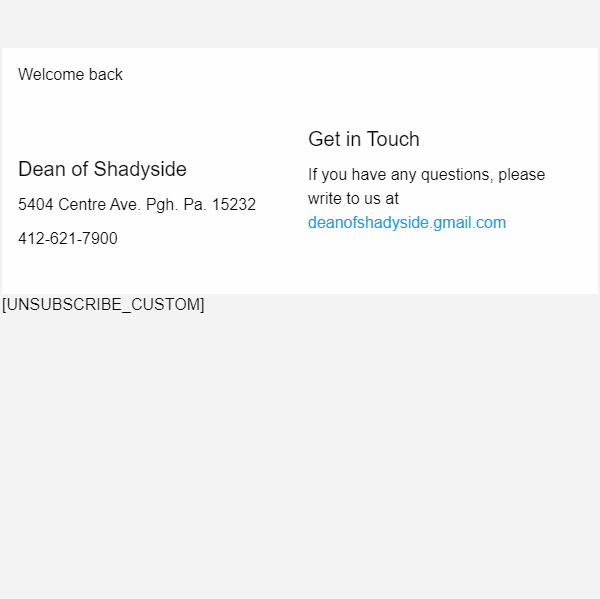
Task: Click the street number 5404
Action: (36, 205)
